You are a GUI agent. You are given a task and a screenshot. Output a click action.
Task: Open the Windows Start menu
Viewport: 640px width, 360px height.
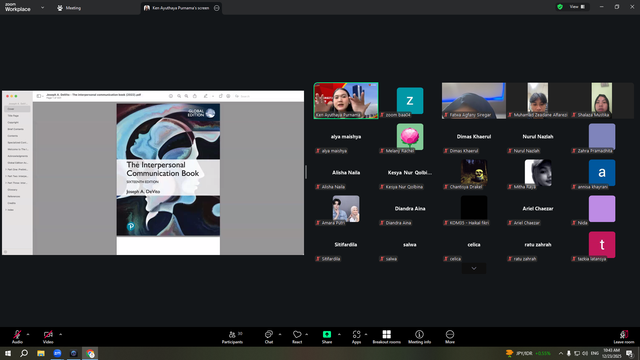8,353
